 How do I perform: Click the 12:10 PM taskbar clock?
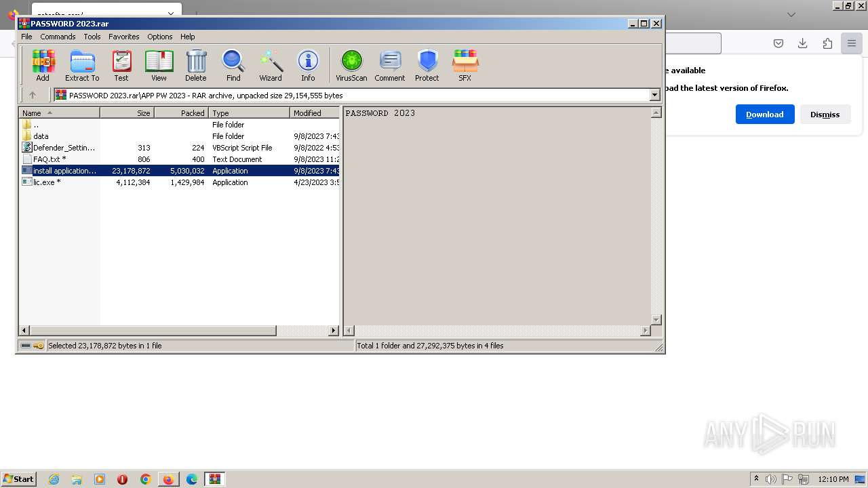(833, 479)
